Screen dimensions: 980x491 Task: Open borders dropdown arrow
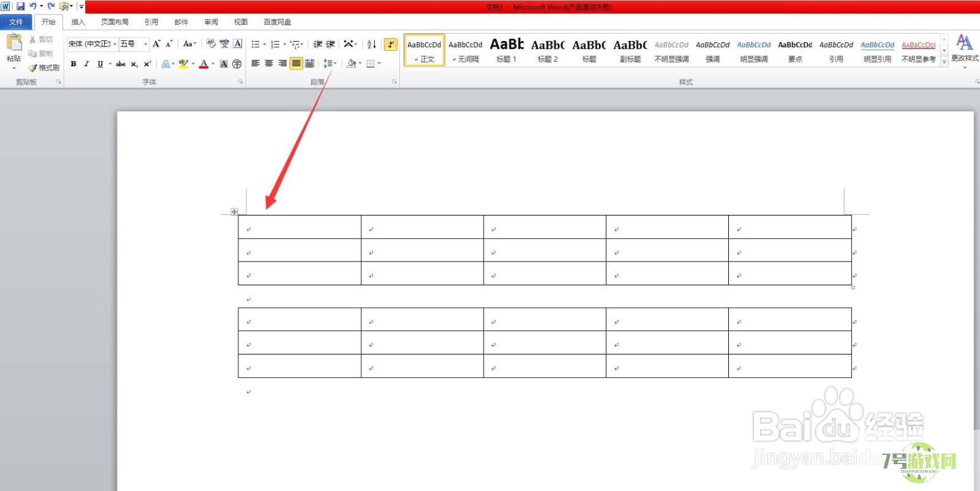coord(379,64)
